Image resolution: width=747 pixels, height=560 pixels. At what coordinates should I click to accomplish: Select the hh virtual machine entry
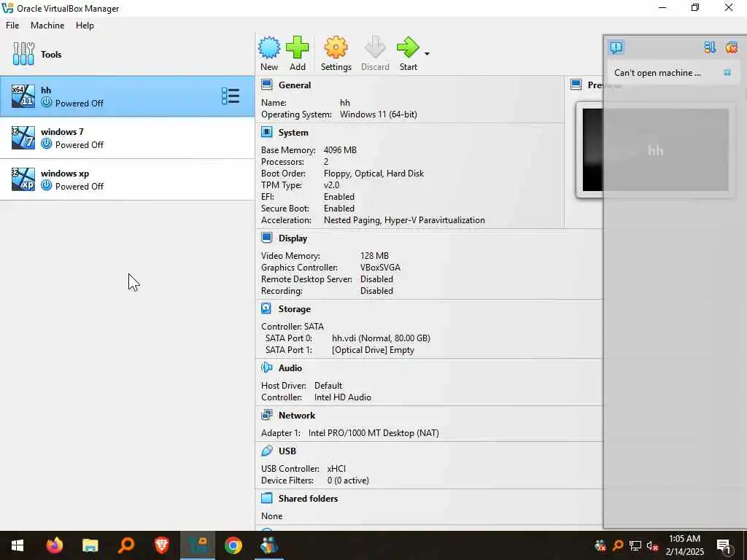tap(127, 96)
